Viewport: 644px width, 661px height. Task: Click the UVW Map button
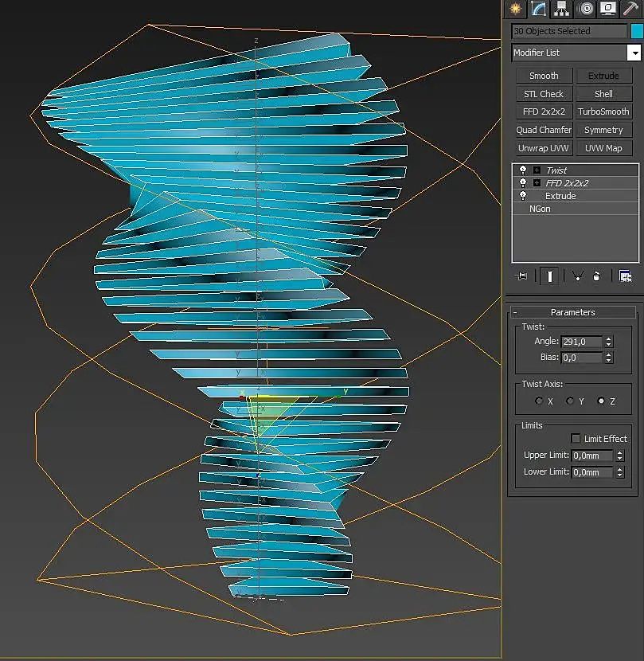603,148
